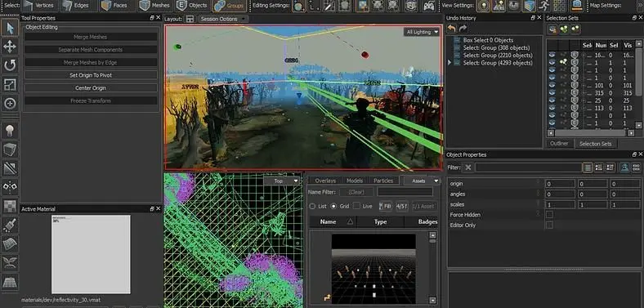Viewport: 644px width, 308px height.
Task: Activate the Translate move tool
Action: click(x=10, y=47)
